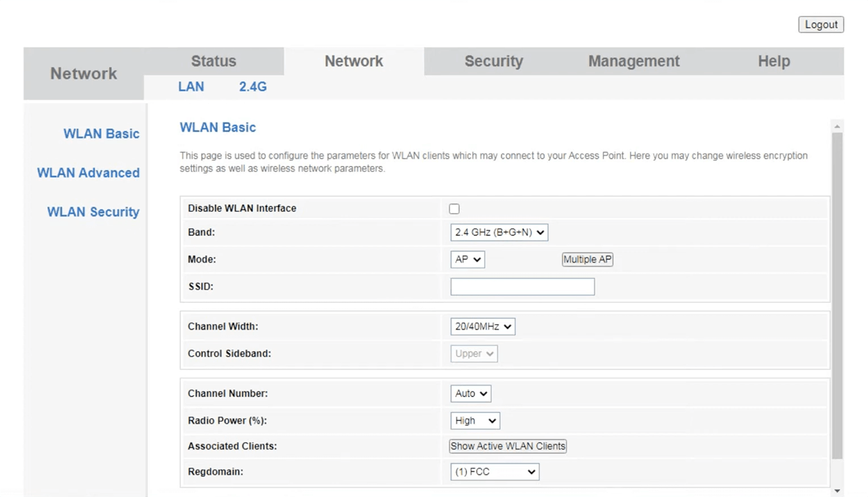Click the Logout button
The height and width of the screenshot is (497, 868).
pos(821,24)
